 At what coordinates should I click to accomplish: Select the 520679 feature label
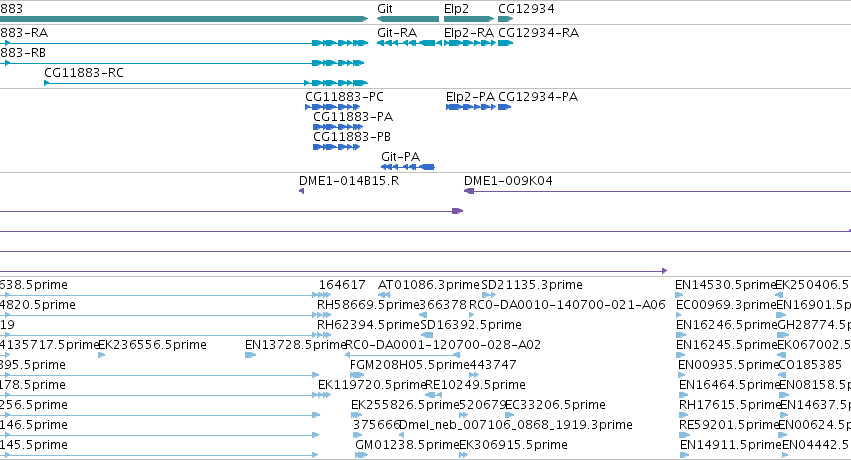point(483,405)
